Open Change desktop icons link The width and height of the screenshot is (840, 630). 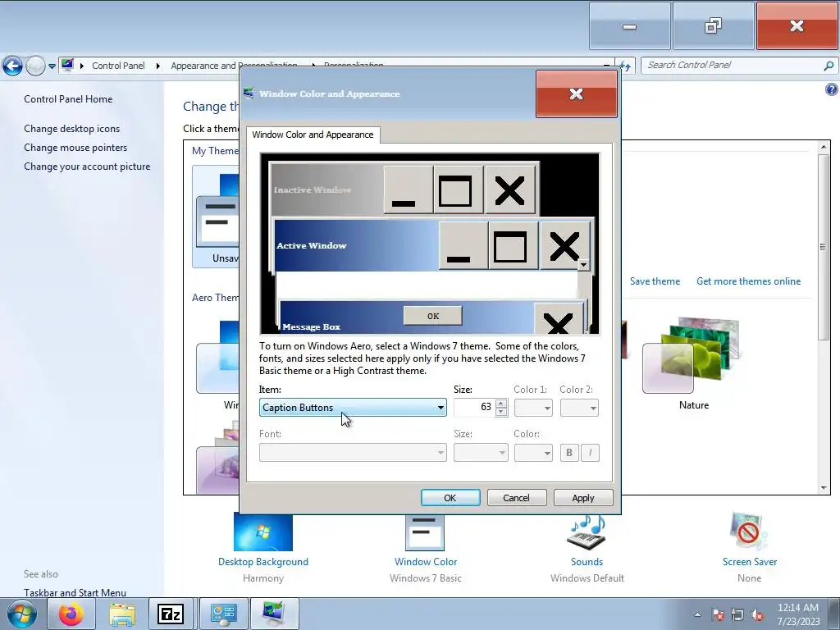[72, 129]
